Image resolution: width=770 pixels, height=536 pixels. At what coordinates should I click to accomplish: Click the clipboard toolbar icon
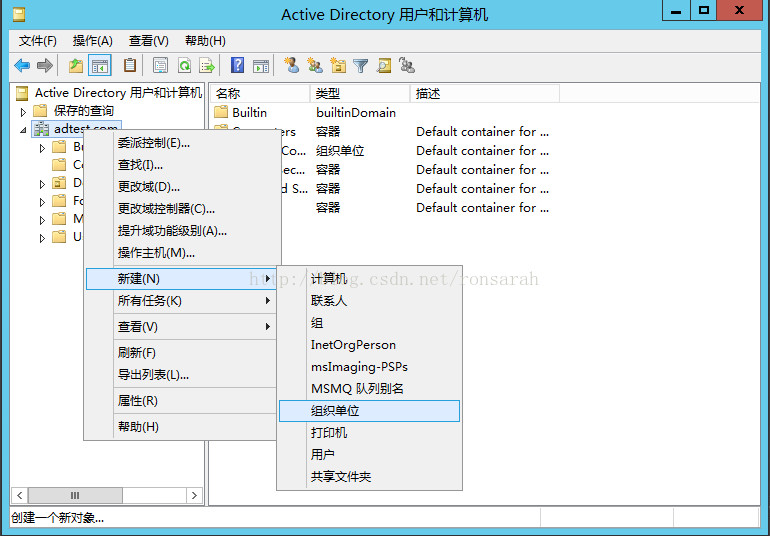[130, 65]
